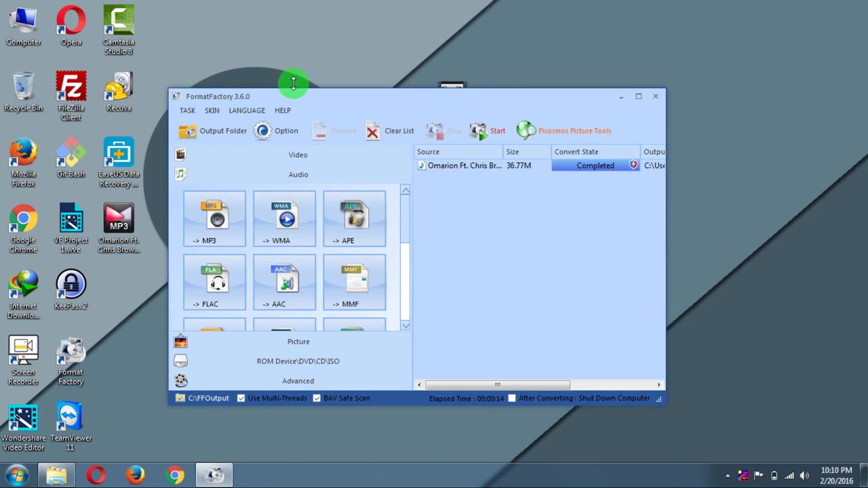Select the MMF conversion format
This screenshot has width=868, height=488.
[x=354, y=282]
